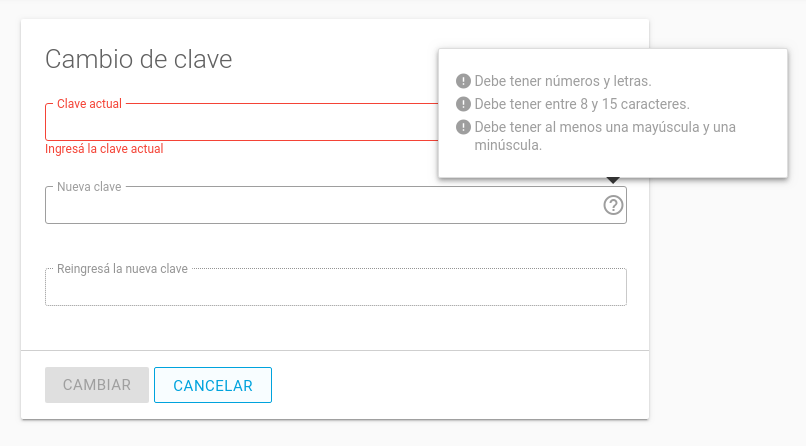The height and width of the screenshot is (446, 806).
Task: Click warning icon beside the mayúscula/minúscula rule
Action: coord(463,127)
